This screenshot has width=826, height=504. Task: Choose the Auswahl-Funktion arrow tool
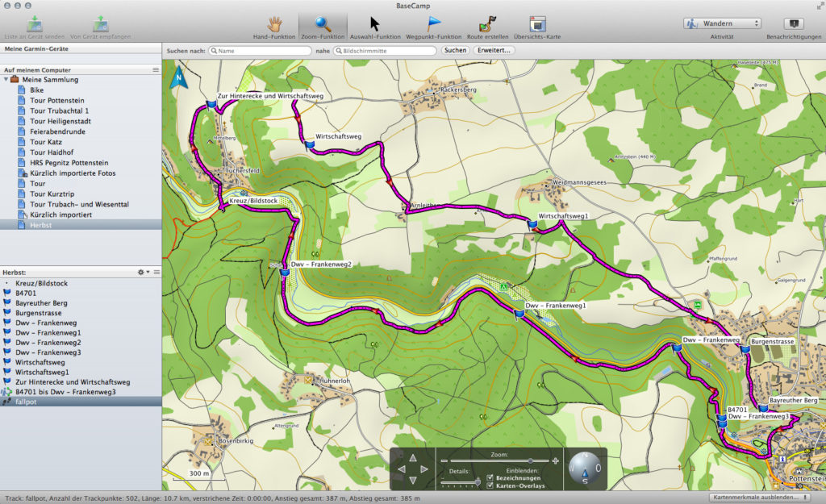[374, 23]
